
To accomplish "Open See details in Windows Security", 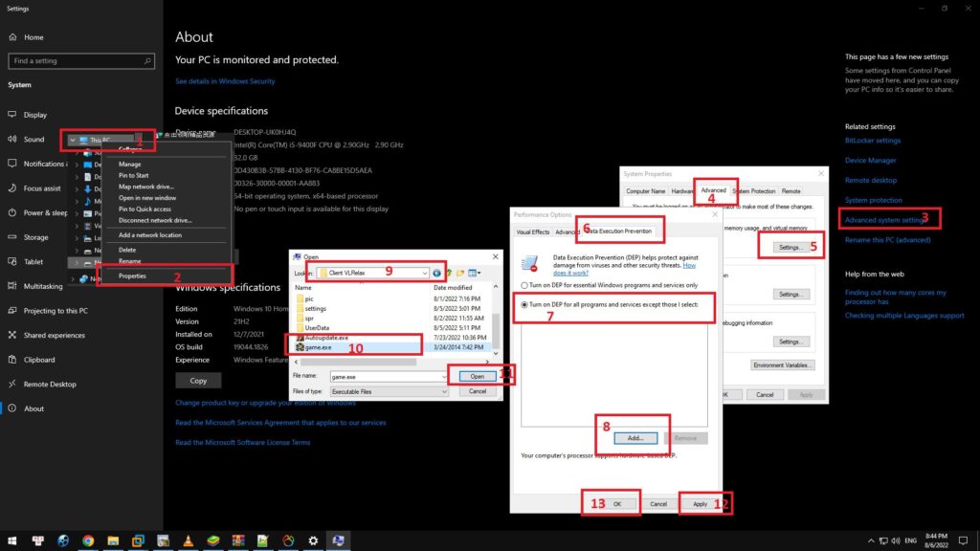I will click(225, 81).
